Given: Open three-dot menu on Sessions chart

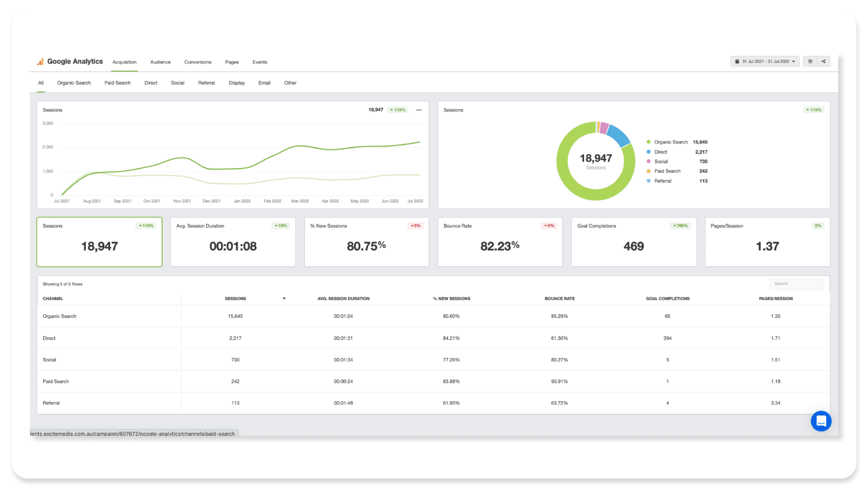Looking at the screenshot, I should 419,110.
